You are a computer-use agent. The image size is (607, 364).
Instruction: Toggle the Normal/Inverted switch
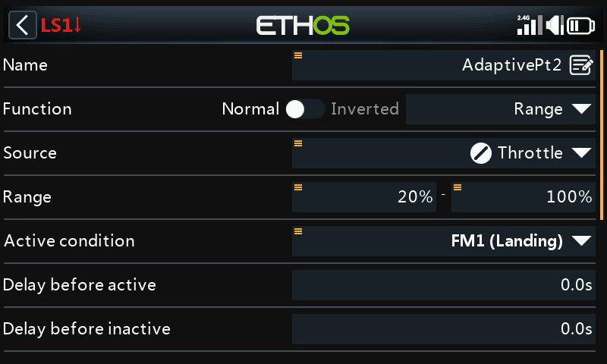tap(305, 109)
